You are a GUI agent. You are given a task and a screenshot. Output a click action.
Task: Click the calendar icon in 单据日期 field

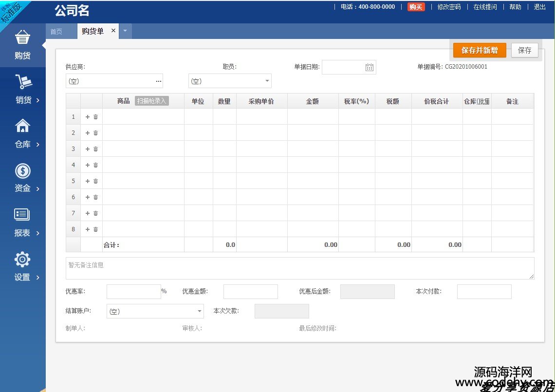point(369,67)
